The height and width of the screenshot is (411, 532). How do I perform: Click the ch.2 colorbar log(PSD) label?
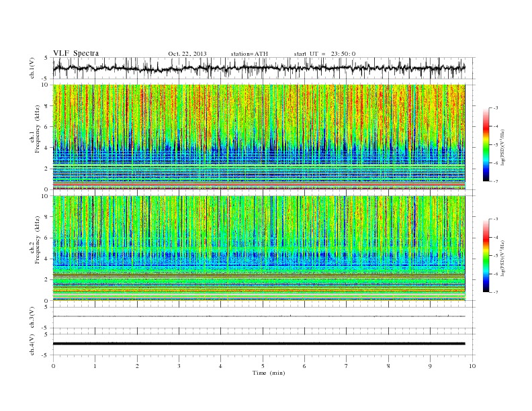502,258
